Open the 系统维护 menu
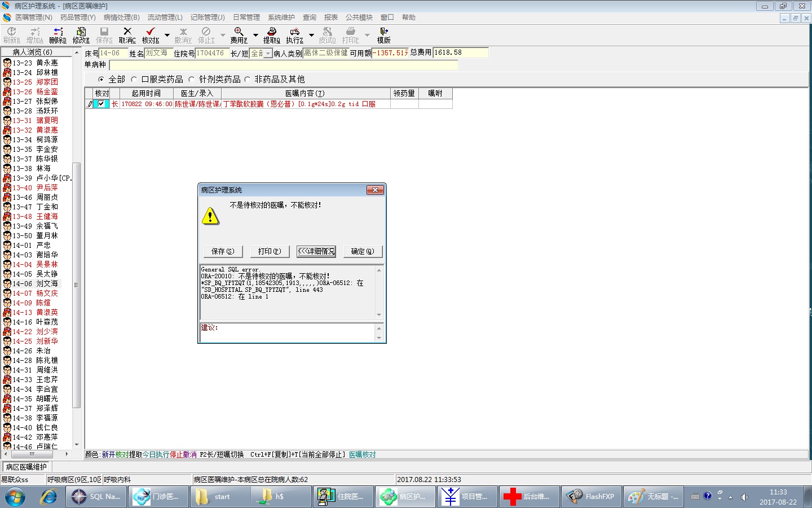This screenshot has width=812, height=508. (x=281, y=17)
